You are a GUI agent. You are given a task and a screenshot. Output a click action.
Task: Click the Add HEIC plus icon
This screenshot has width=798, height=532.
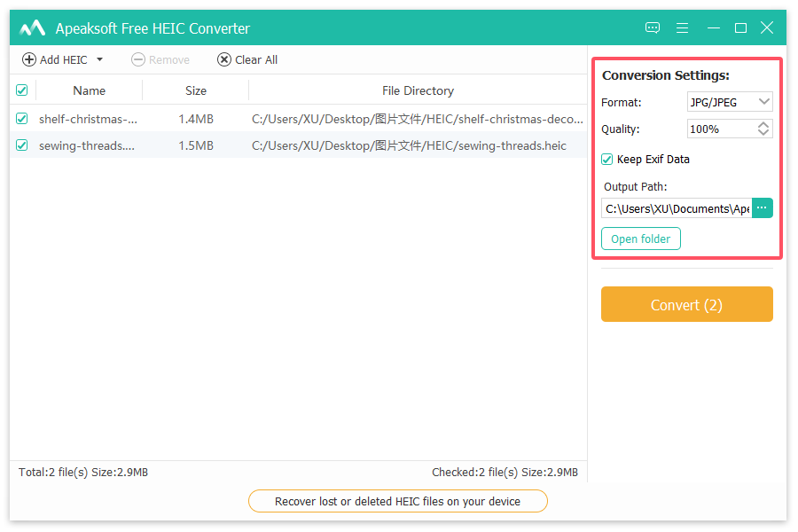(29, 60)
